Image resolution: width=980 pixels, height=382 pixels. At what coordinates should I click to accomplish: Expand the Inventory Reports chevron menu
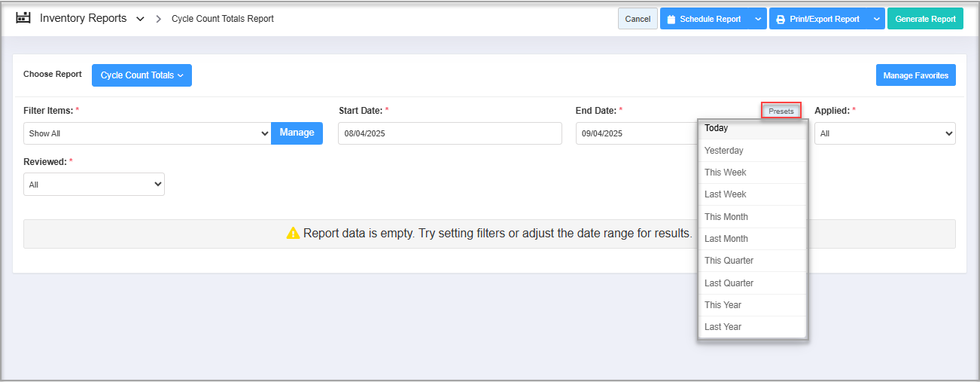140,19
